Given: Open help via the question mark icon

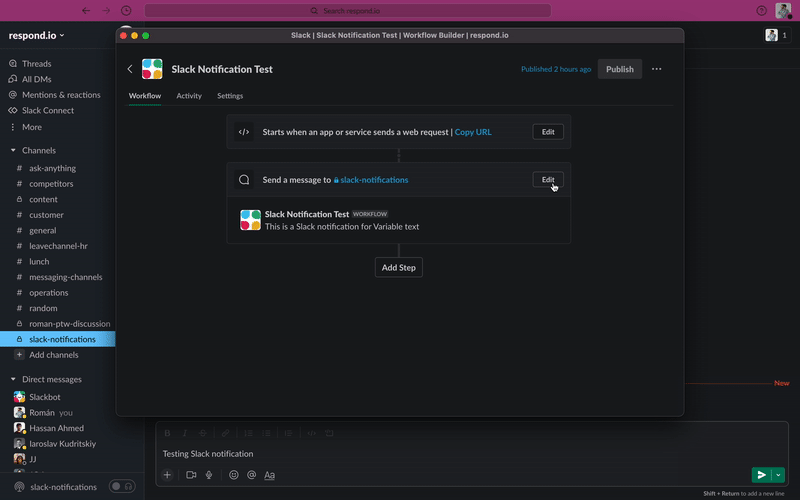Looking at the screenshot, I should (x=761, y=11).
